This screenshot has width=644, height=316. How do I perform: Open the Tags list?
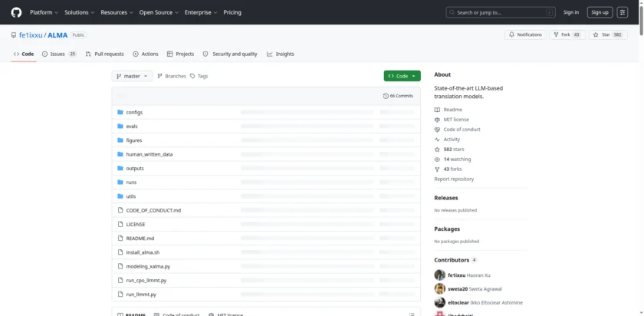pyautogui.click(x=199, y=76)
